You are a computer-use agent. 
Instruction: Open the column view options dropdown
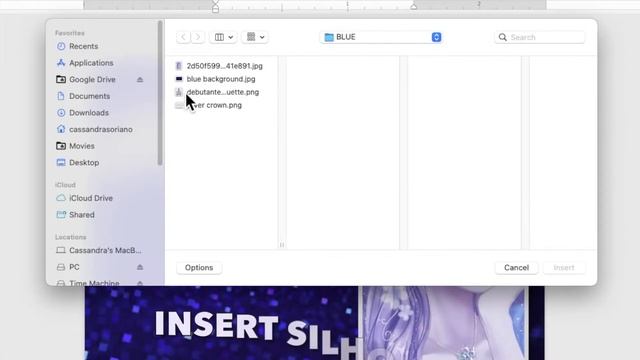point(223,37)
